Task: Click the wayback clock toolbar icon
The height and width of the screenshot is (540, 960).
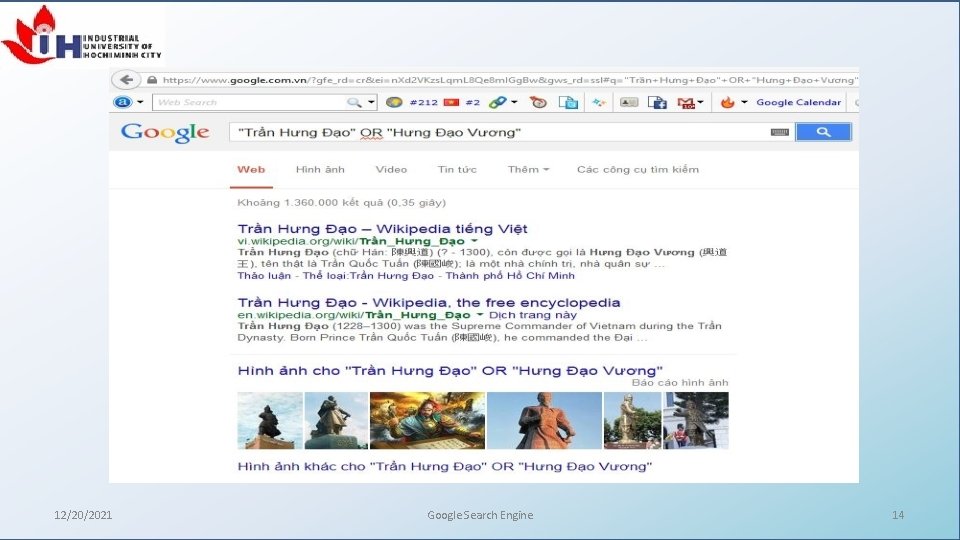Action: tap(538, 102)
